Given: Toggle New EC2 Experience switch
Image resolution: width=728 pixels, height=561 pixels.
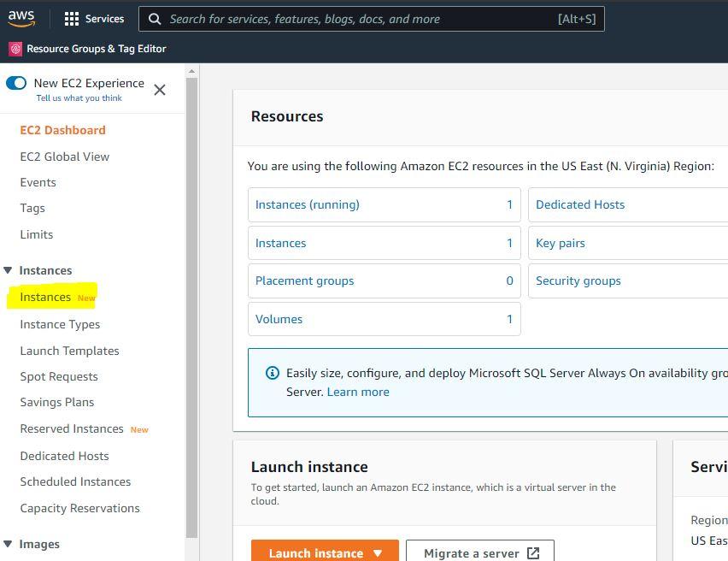Looking at the screenshot, I should coord(16,83).
